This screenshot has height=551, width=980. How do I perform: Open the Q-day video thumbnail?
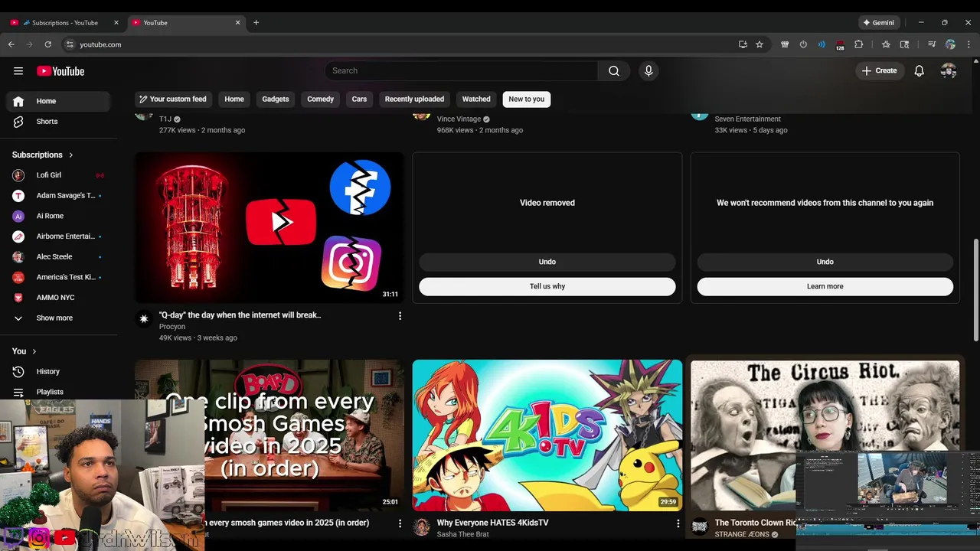269,227
